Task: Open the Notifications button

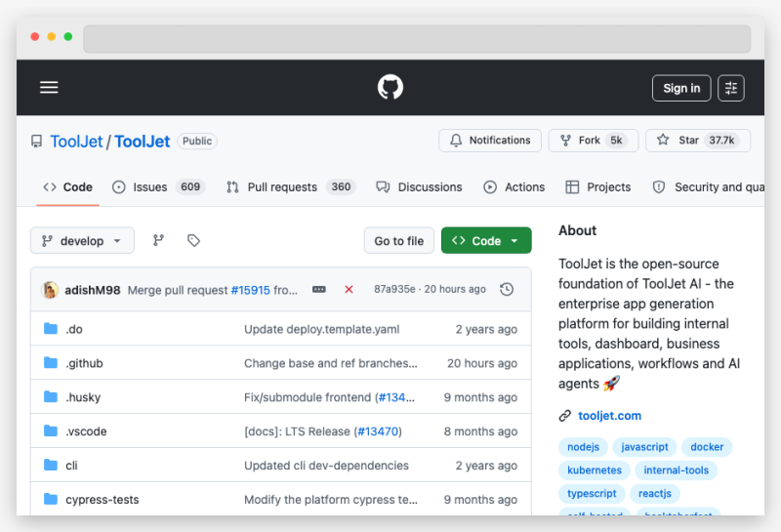Action: pos(489,141)
